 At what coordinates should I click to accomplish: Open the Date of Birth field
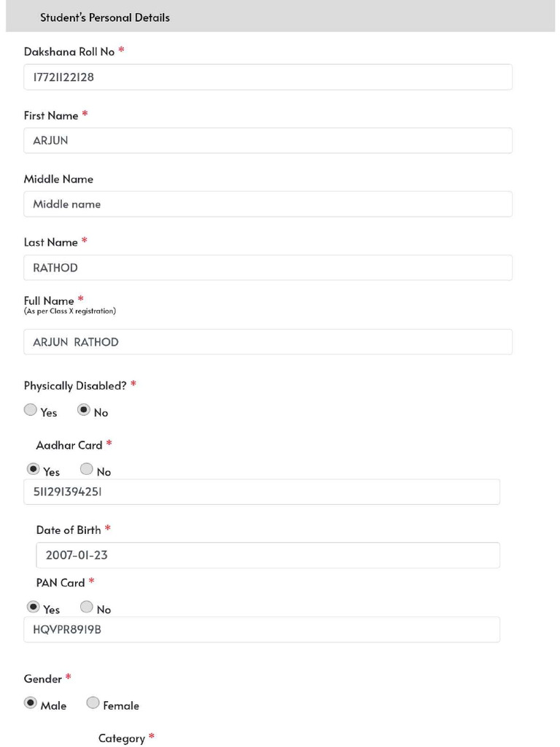[268, 555]
